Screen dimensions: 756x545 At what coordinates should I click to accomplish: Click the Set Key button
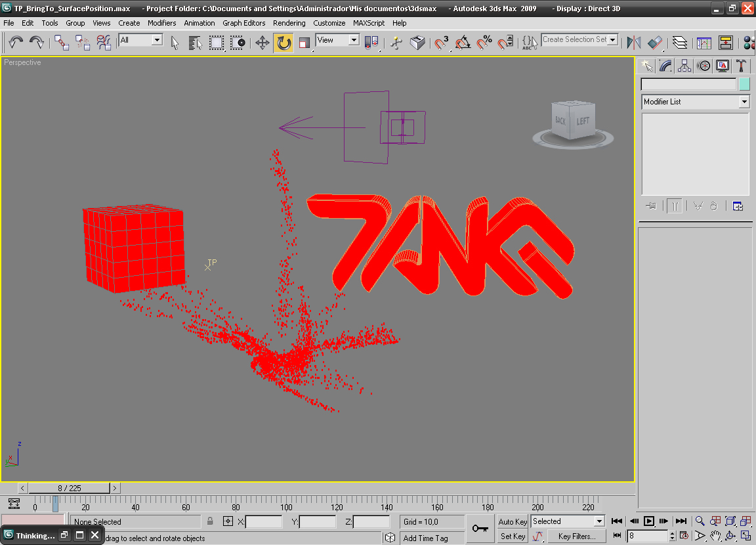pos(513,536)
